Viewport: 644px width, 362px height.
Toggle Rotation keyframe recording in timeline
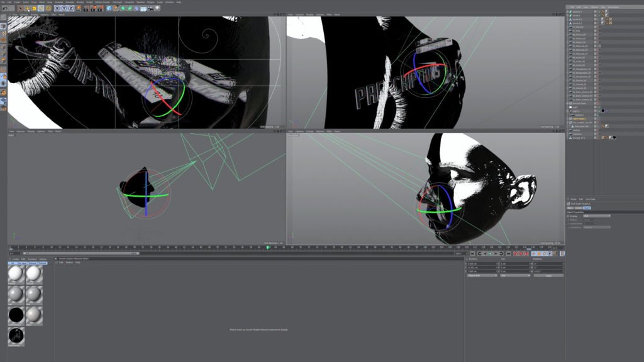point(545,254)
